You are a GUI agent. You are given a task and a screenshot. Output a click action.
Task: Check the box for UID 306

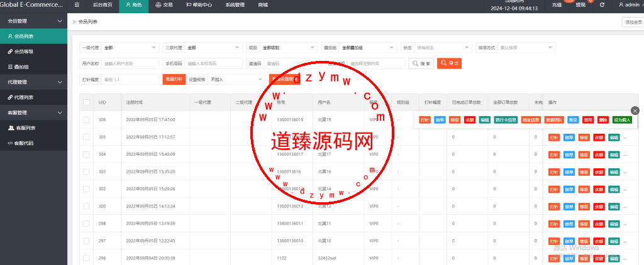point(86,120)
